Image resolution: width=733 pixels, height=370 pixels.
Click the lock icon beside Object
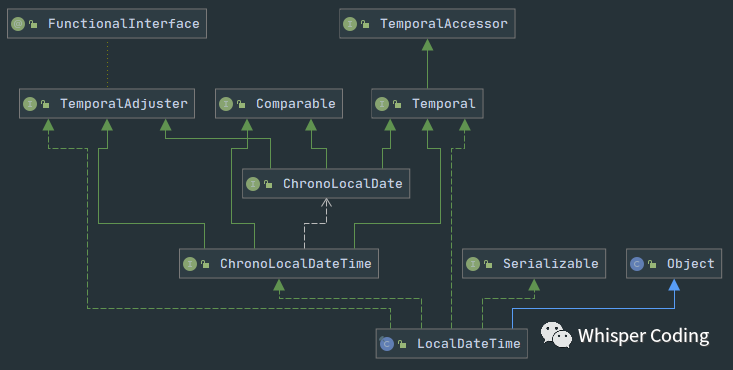click(x=652, y=264)
